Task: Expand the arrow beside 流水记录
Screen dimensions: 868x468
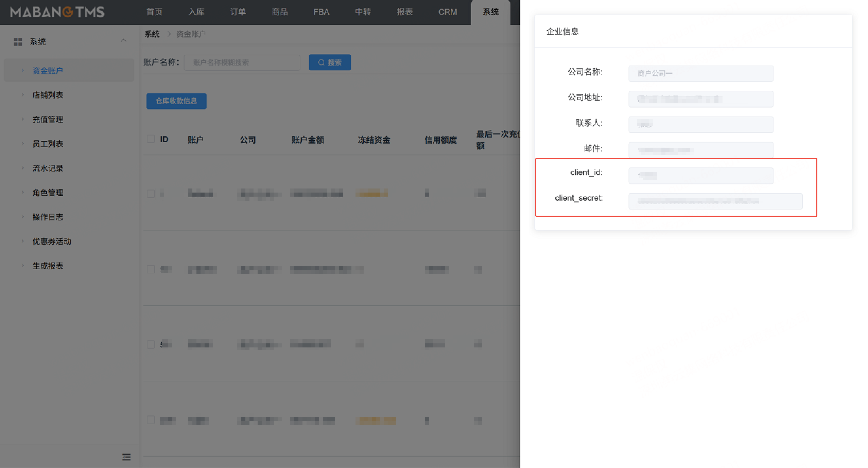Action: click(x=23, y=168)
